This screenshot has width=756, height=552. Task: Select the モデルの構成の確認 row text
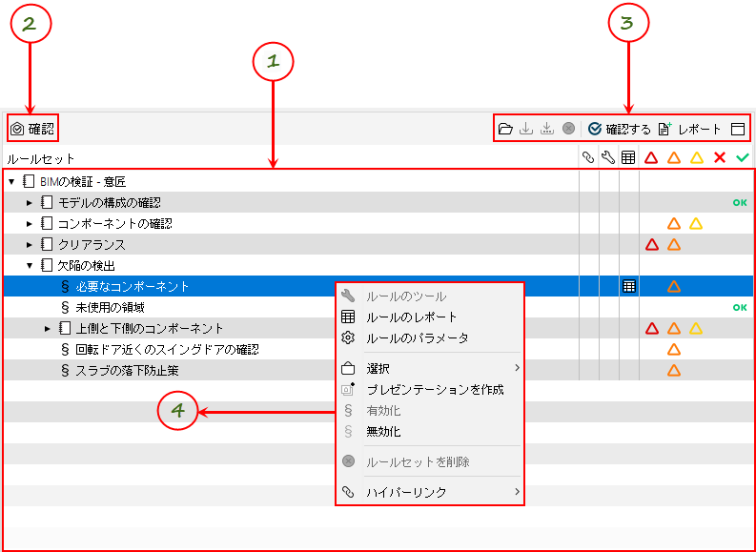110,203
